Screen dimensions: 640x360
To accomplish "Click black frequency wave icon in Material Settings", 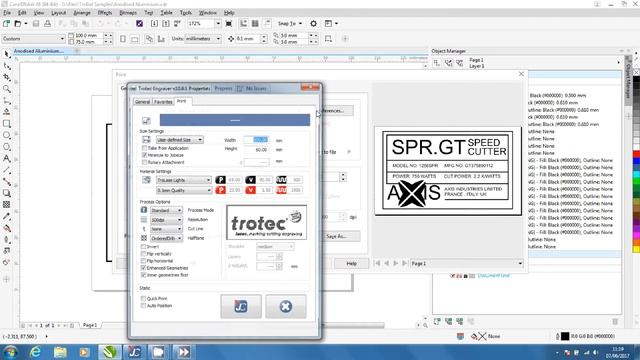I will coord(281,180).
